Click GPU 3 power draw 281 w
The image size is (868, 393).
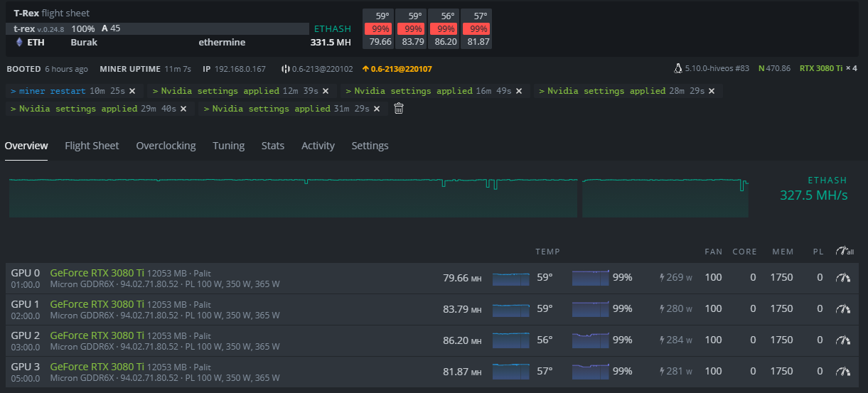pos(676,371)
